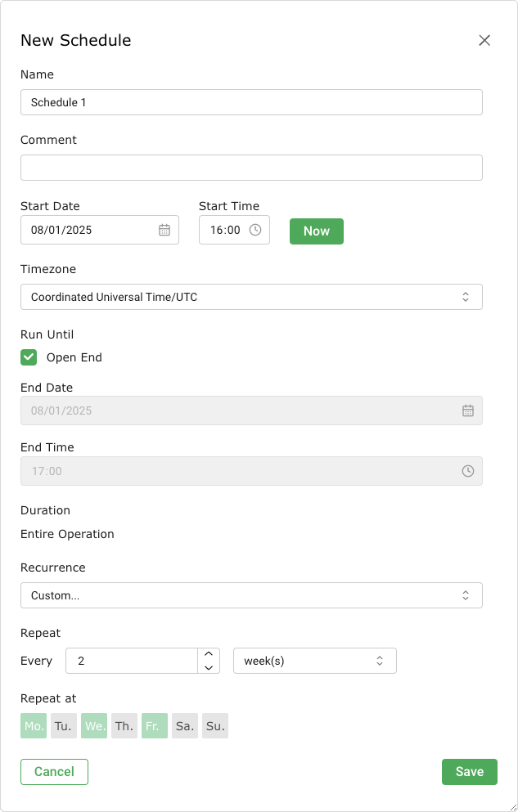Enable Sunday in Repeat at
Screen dimensions: 518x812
[x=215, y=726]
